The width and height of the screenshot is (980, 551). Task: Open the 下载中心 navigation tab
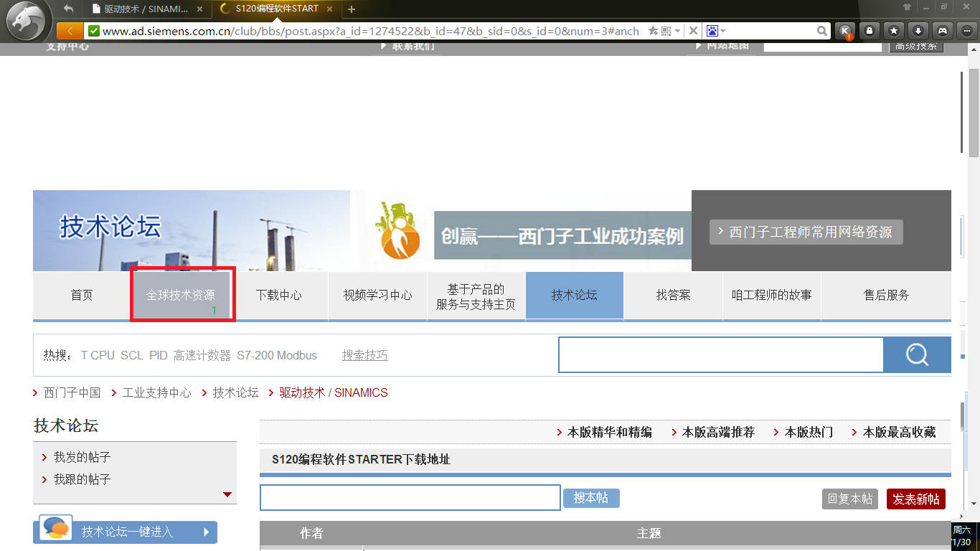coord(279,295)
